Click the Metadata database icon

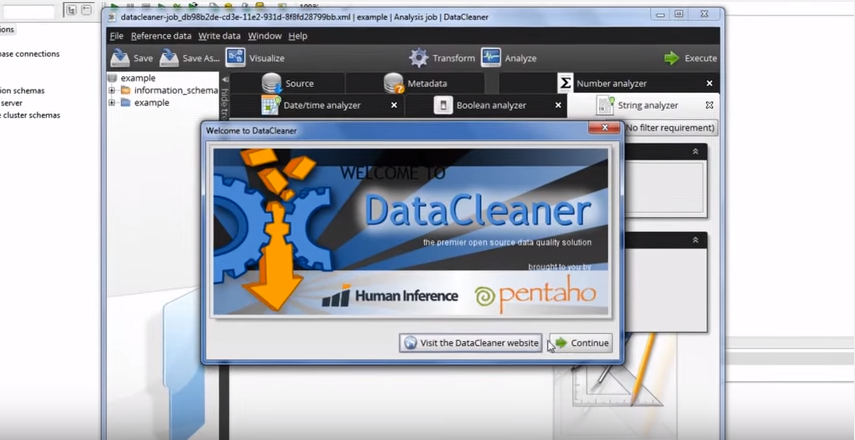(x=393, y=84)
